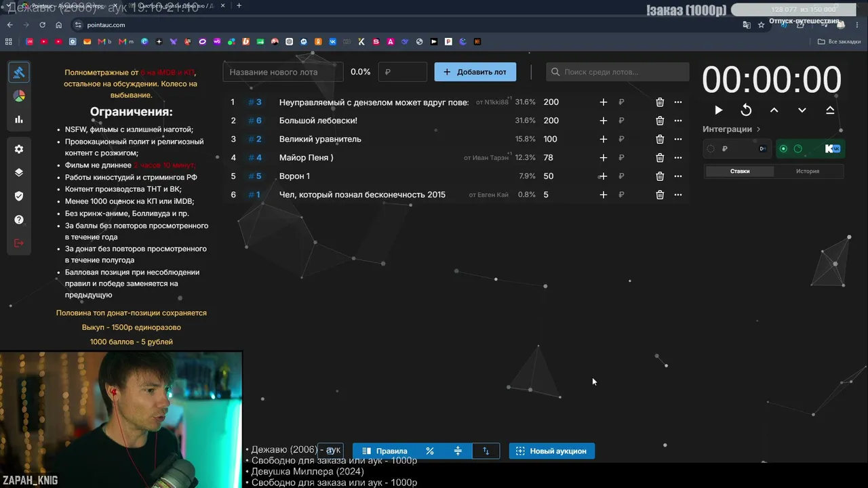Screen dimensions: 868x488
Task: Open the auction gavel page in sidebar
Action: click(19, 73)
